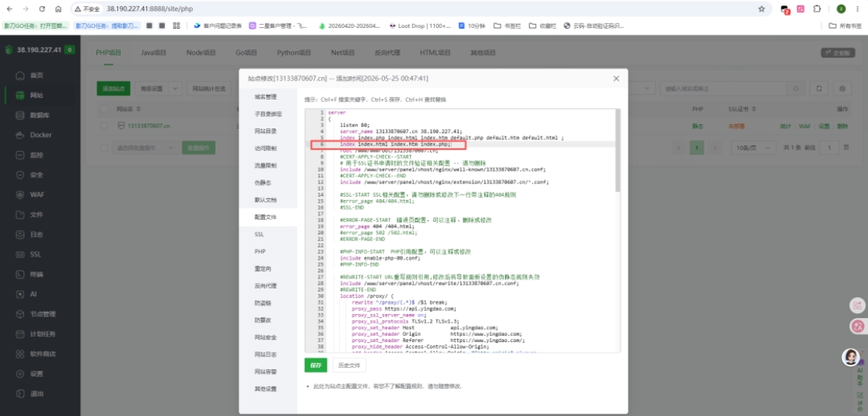The width and height of the screenshot is (868, 416).
Task: Click the 退出 logout sidebar icon
Action: [x=20, y=394]
